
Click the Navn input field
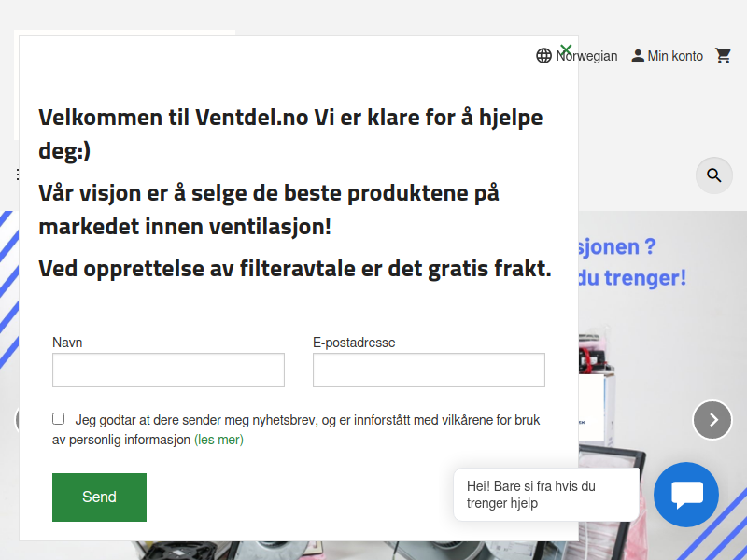(x=168, y=370)
